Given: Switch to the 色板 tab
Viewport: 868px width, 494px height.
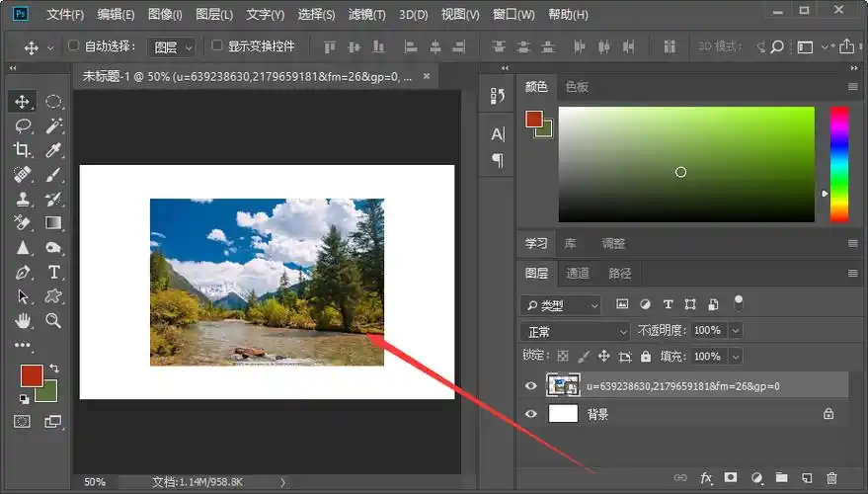Looking at the screenshot, I should click(577, 87).
